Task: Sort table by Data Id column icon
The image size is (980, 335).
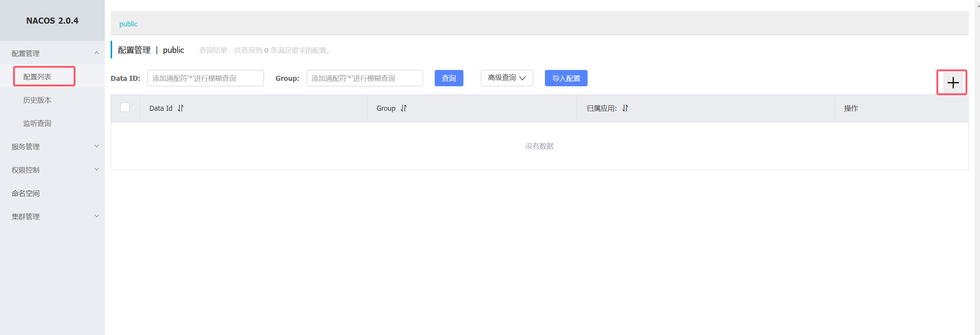Action: (180, 108)
